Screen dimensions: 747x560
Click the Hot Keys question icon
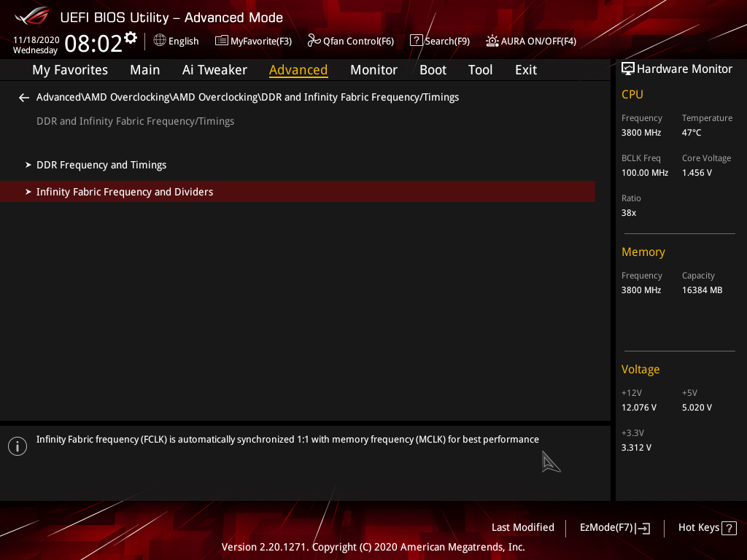(x=729, y=528)
